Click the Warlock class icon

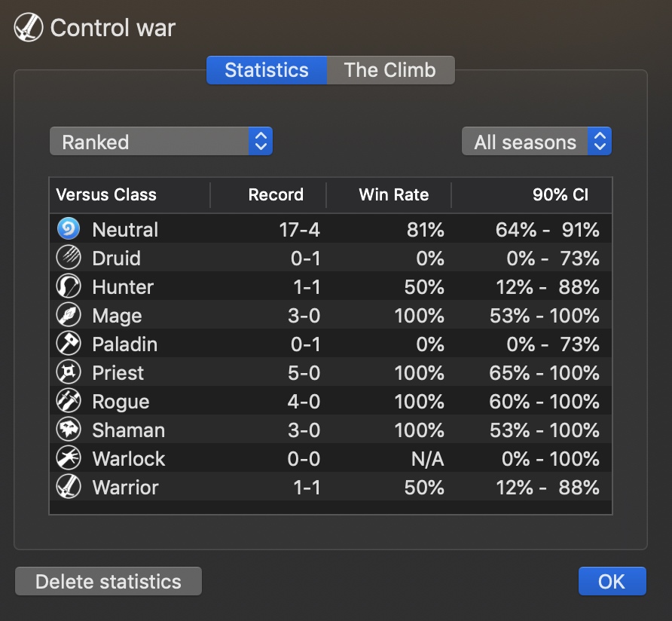coord(68,458)
